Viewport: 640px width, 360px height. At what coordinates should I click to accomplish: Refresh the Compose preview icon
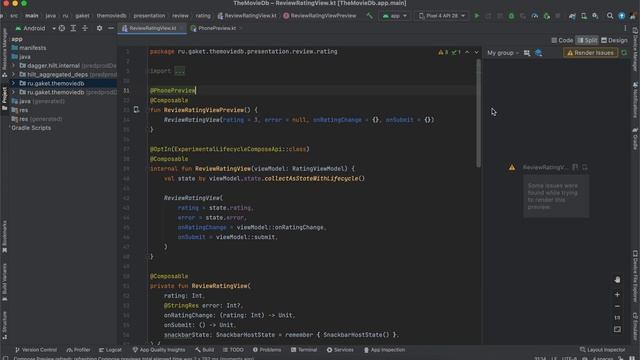(x=624, y=53)
